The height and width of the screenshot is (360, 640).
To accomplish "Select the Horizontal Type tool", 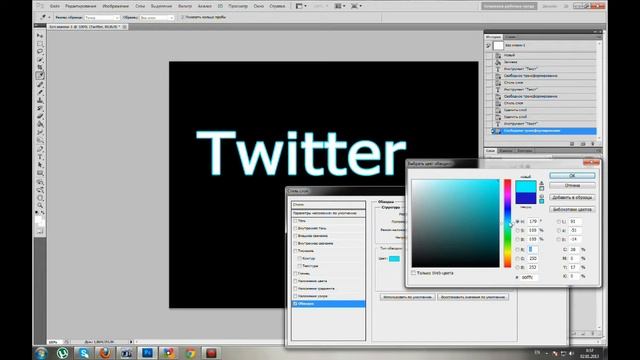I will coord(40,157).
